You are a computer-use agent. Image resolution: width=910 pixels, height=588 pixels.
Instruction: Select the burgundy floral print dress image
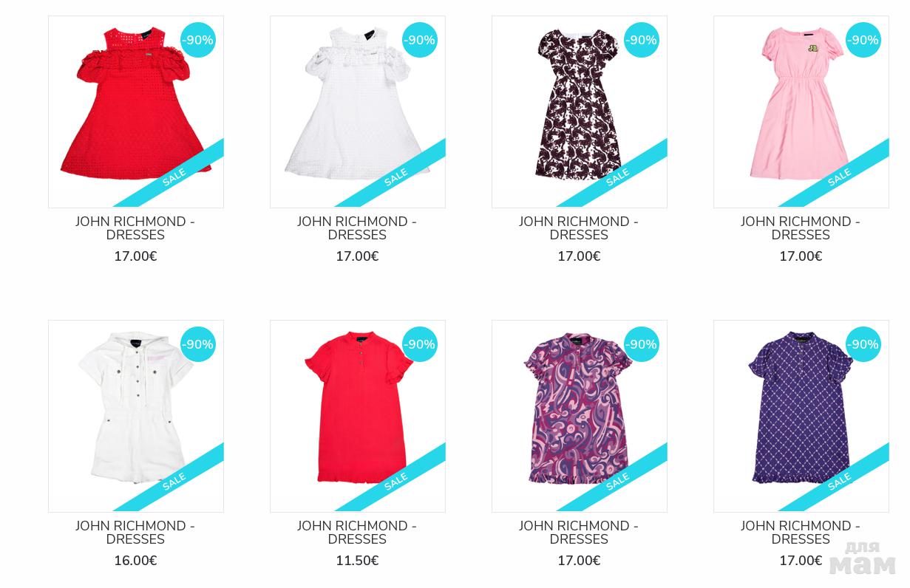pyautogui.click(x=580, y=112)
